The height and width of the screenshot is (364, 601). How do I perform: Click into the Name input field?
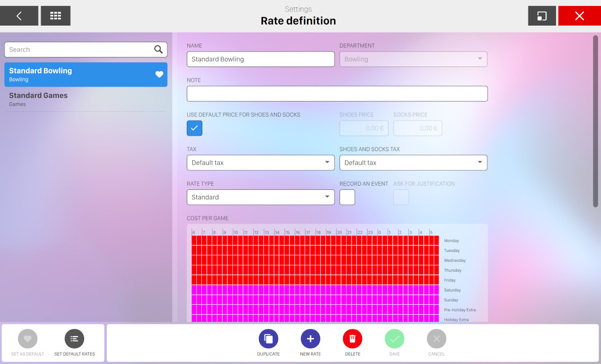(260, 59)
